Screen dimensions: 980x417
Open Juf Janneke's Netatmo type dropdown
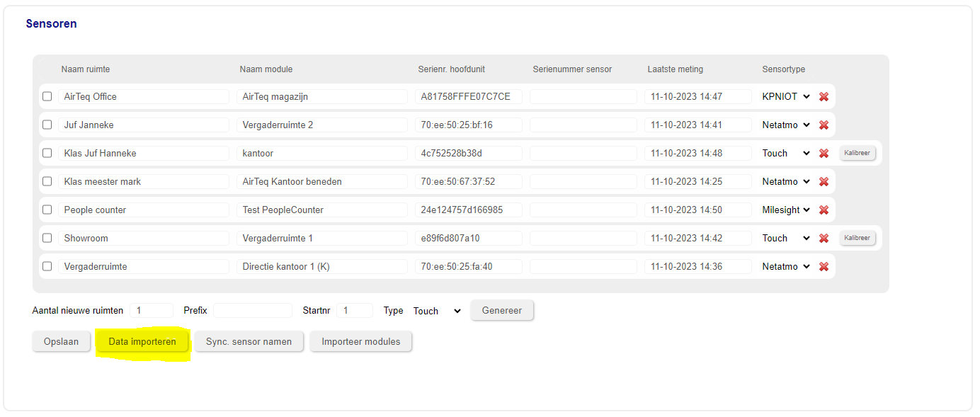(x=786, y=125)
